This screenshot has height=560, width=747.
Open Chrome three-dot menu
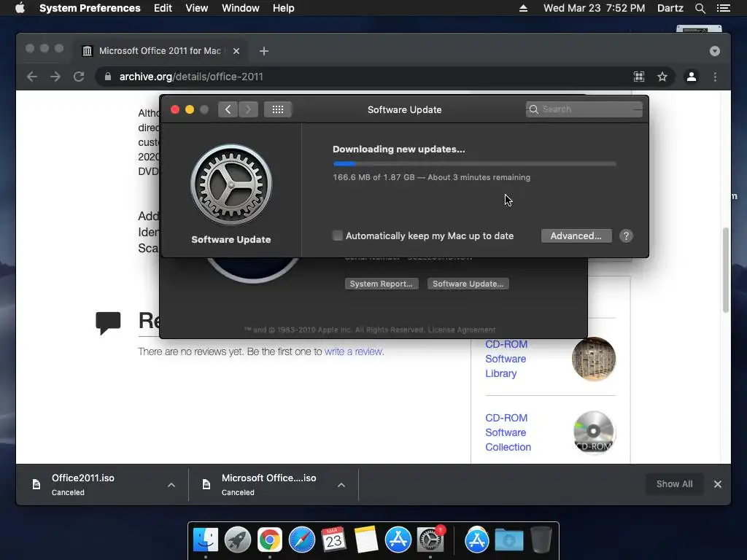[715, 77]
